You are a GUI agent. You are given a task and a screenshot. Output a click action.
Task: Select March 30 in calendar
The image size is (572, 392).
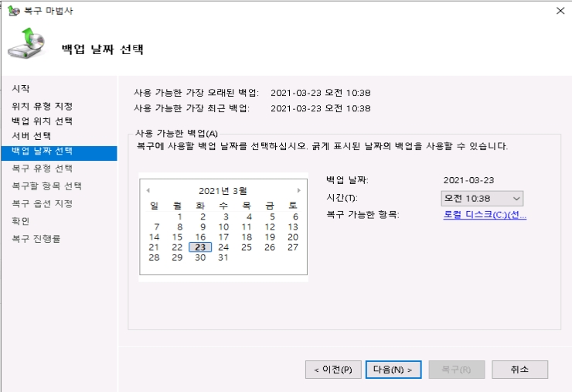point(201,257)
